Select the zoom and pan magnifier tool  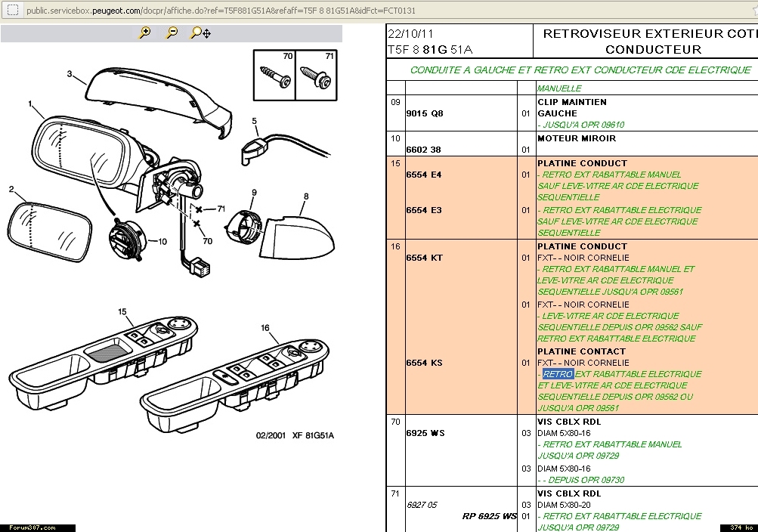pos(200,32)
